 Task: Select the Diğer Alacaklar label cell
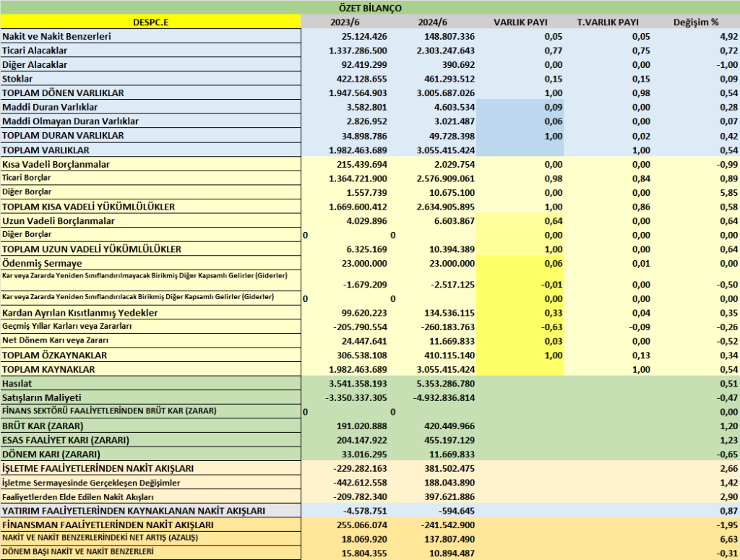(150, 64)
